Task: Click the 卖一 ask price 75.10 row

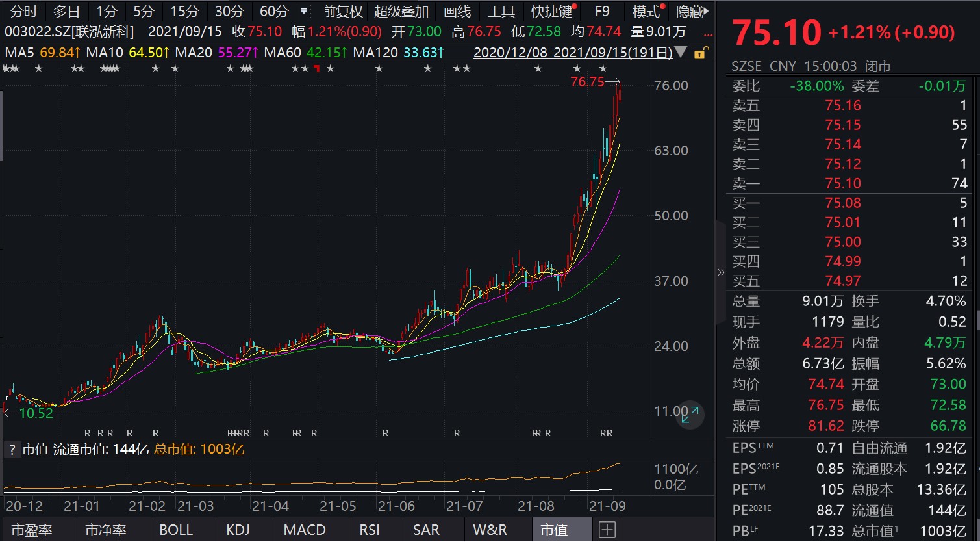Action: click(x=844, y=184)
